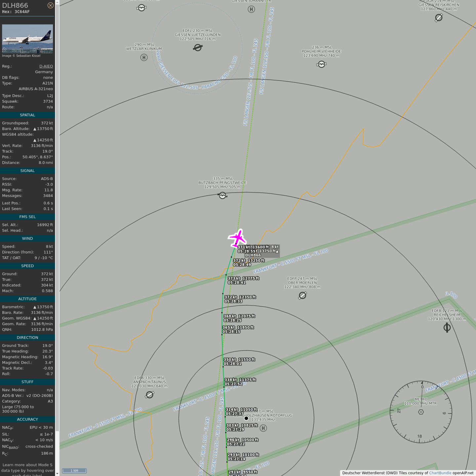Click the 1 NM map scale bar
This screenshot has width=476, height=476.
coord(74,471)
